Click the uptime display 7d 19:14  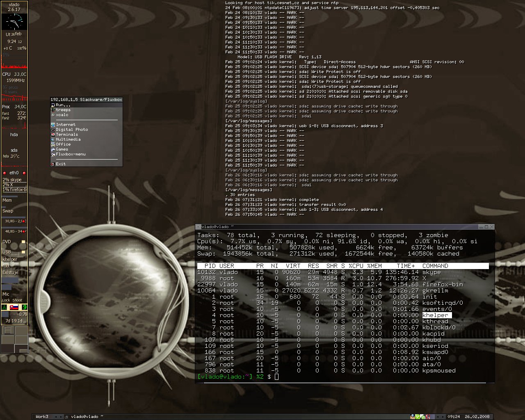pyautogui.click(x=14, y=321)
